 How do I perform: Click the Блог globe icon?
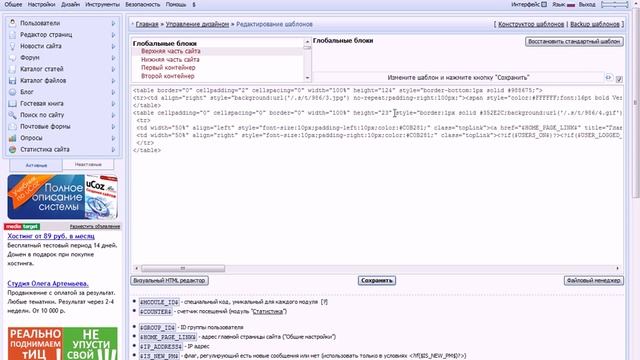(13, 92)
